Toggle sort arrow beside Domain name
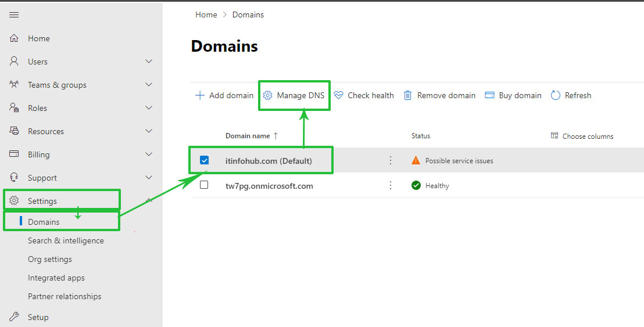Screen dimensions: 644x327 tap(276, 136)
